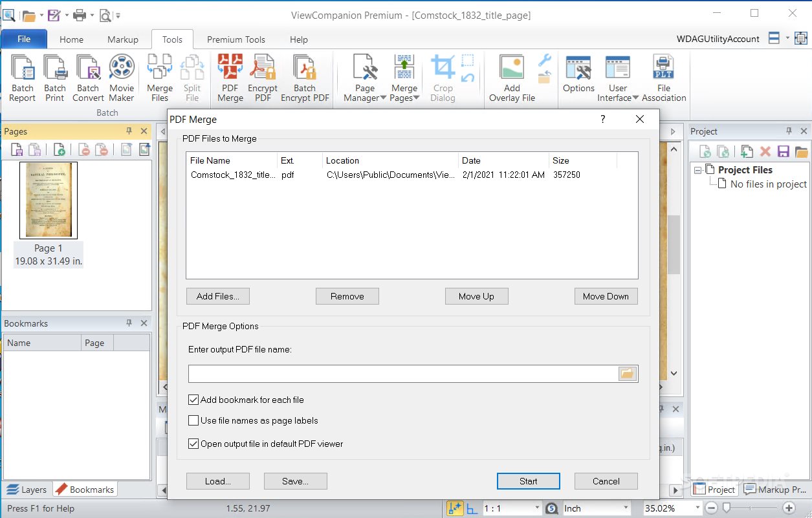Click Start to merge PDFs
The height and width of the screenshot is (518, 812).
coord(529,481)
